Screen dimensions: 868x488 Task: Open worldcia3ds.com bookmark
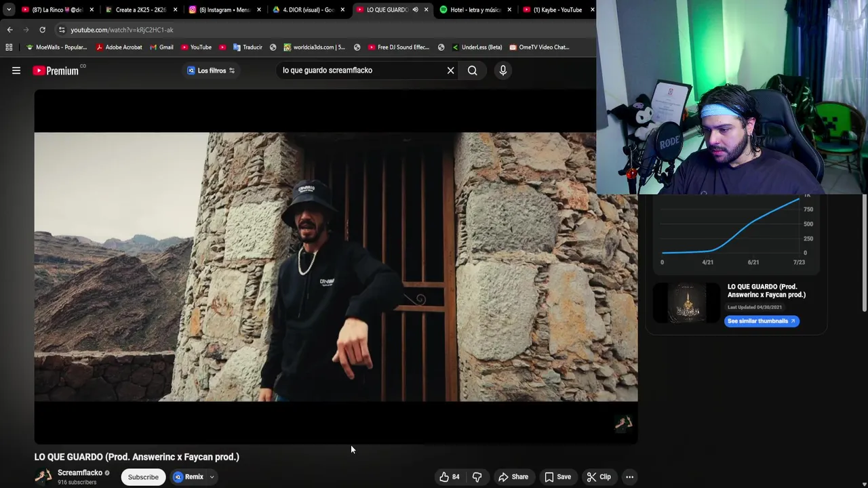(x=315, y=47)
